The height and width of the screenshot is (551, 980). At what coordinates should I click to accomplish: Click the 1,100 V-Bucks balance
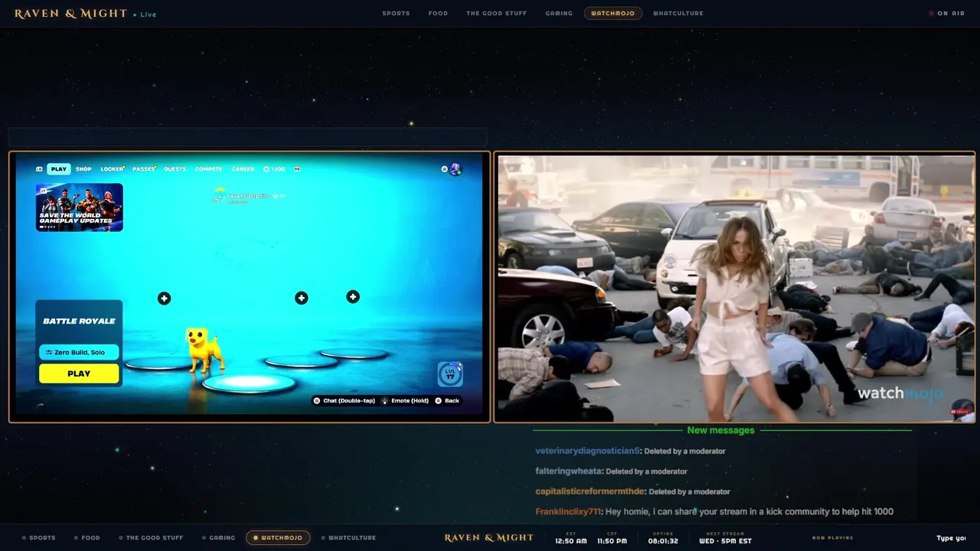[274, 169]
